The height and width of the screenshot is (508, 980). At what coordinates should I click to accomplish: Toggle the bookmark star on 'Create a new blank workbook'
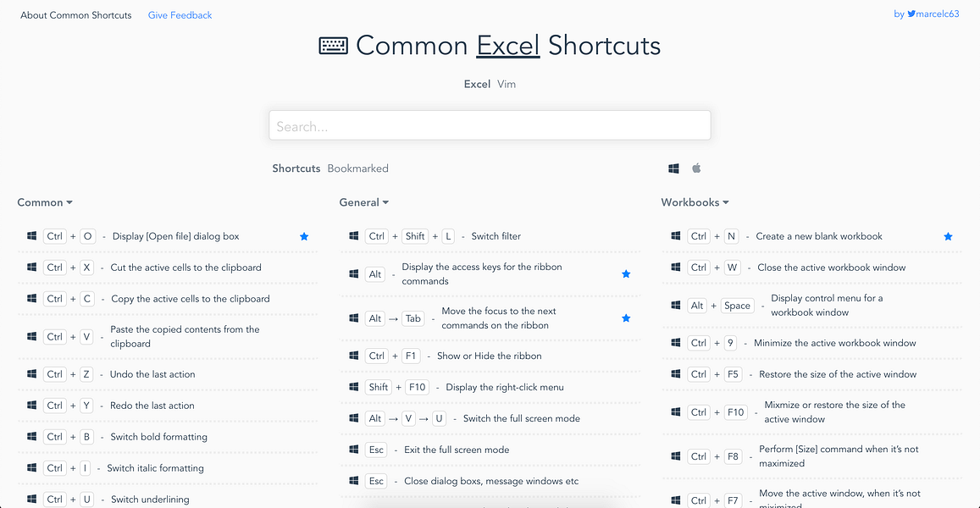tap(948, 236)
